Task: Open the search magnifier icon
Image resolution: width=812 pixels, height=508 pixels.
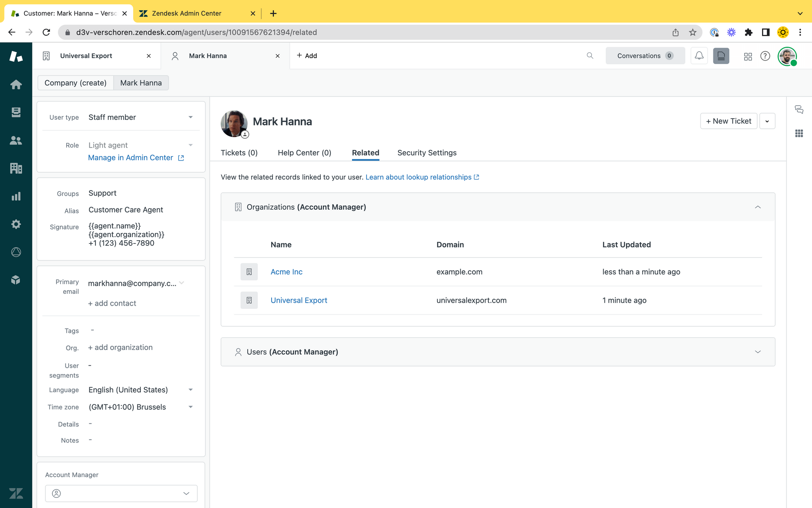Action: coord(590,56)
